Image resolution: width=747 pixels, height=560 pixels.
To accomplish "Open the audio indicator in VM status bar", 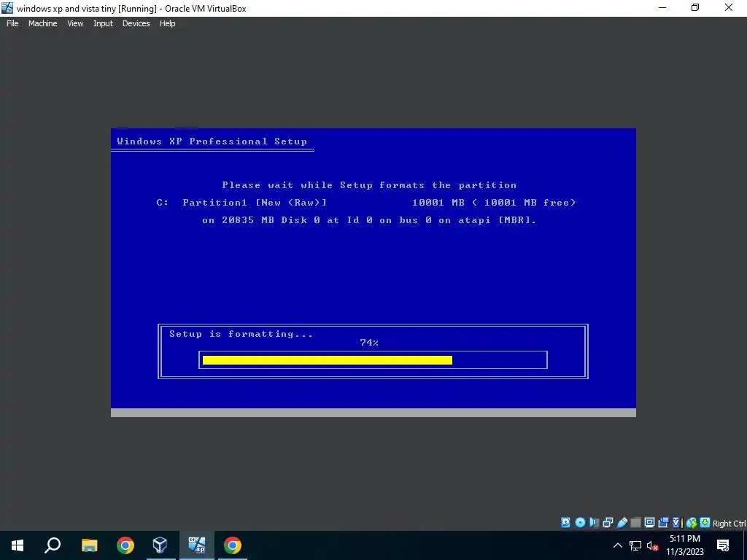I will 594,522.
